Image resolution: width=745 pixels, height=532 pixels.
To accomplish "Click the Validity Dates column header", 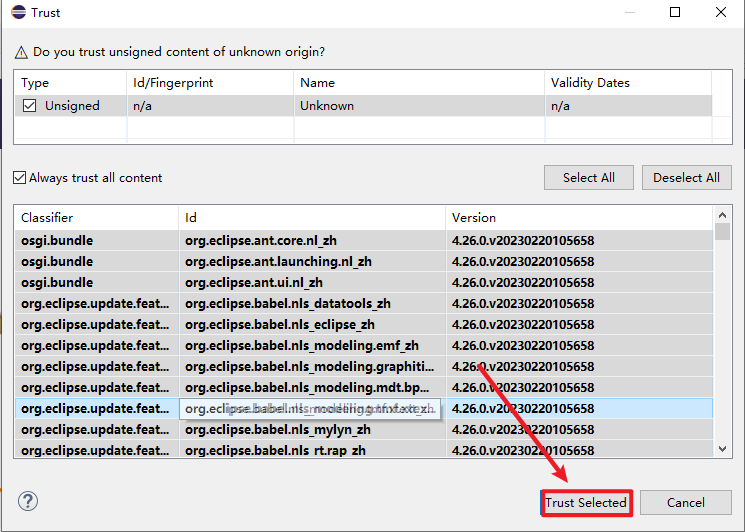I will click(627, 83).
